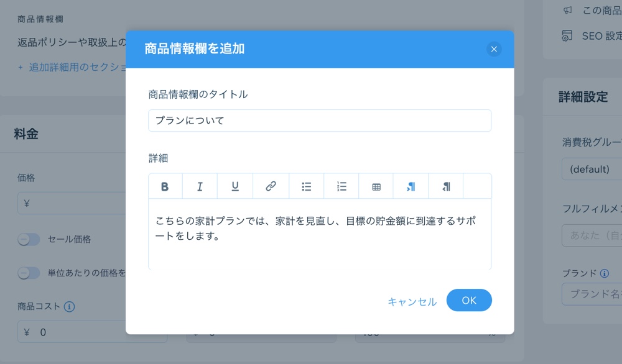
Task: Open the (default) 消費税グループ dropdown
Action: click(x=590, y=169)
